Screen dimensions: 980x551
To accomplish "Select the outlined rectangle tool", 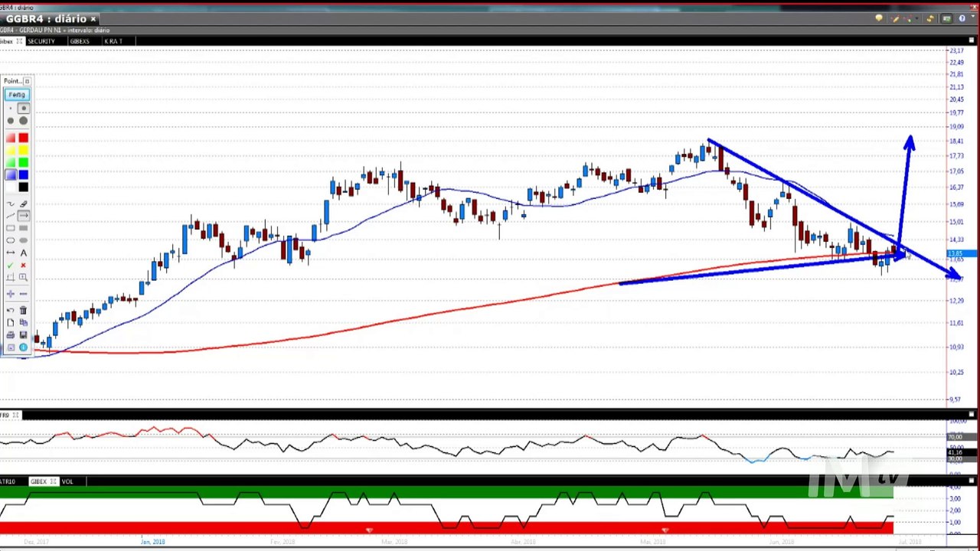I will [10, 228].
